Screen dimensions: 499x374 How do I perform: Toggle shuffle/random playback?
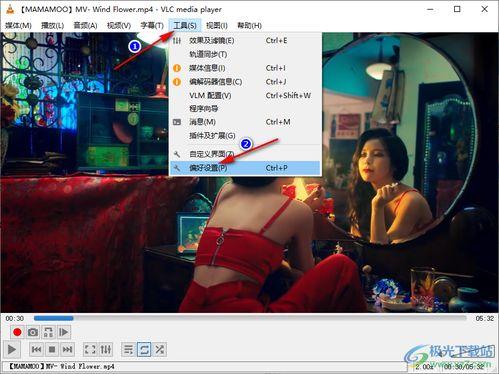coord(160,350)
